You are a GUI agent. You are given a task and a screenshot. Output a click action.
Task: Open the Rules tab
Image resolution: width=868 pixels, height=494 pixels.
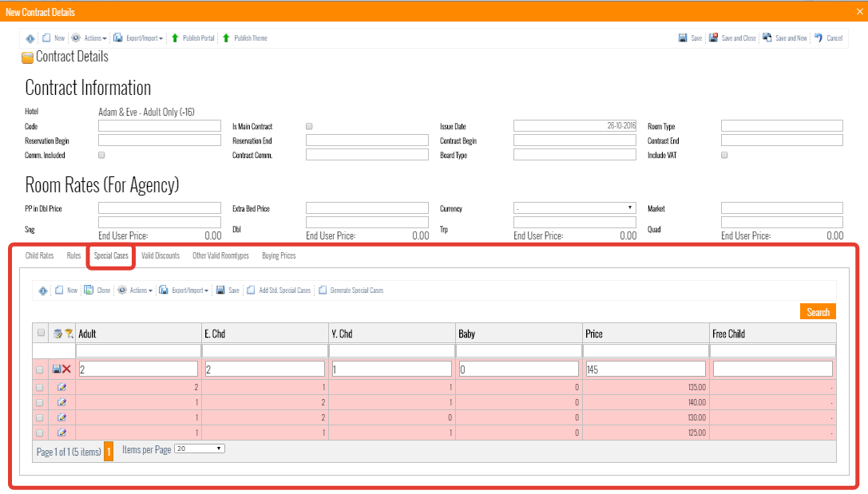73,255
